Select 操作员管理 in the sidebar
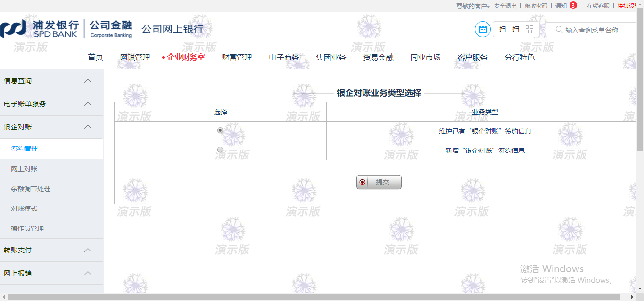Image resolution: width=644 pixels, height=301 pixels. tap(27, 228)
